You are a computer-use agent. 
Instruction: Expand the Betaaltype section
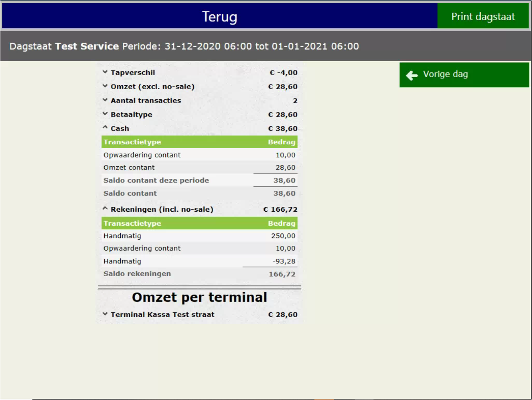105,114
